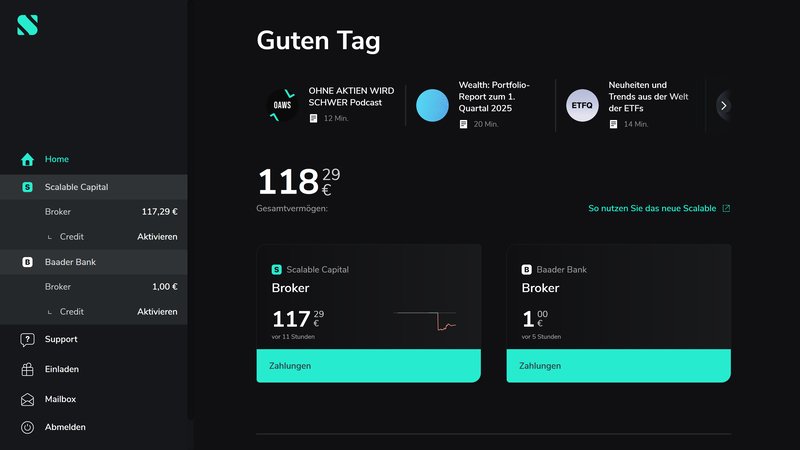Click the Scalable S logo
The height and width of the screenshot is (450, 800).
28,25
